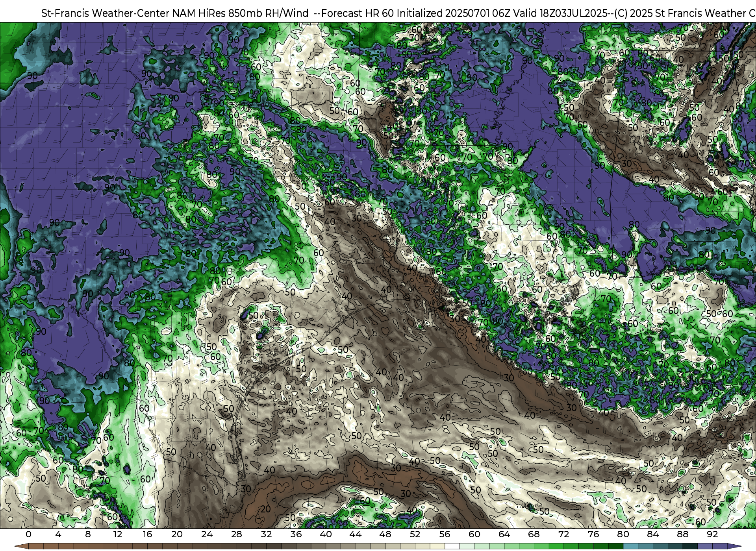The width and height of the screenshot is (756, 551).
Task: Click the colorbar tick label 56
Action: click(445, 534)
